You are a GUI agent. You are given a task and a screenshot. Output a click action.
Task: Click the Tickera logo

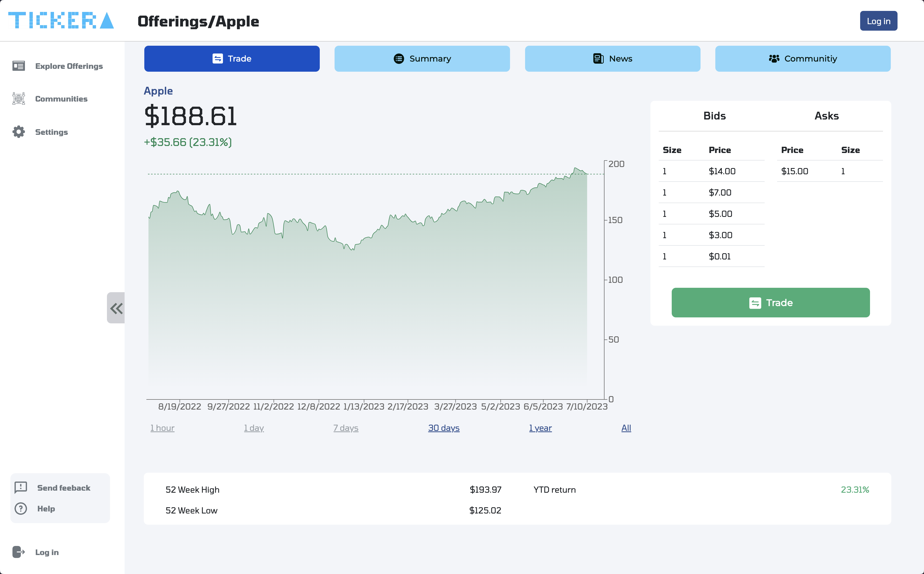coord(61,21)
